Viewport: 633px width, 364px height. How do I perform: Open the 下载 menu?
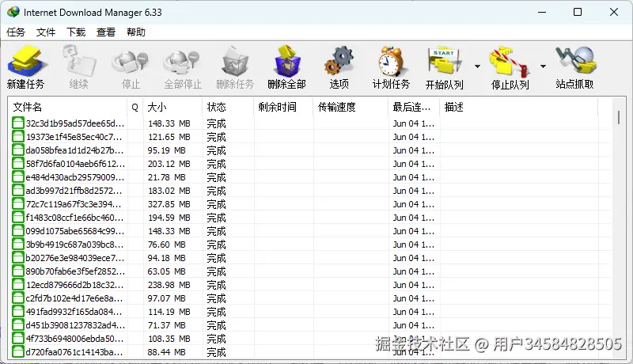[x=76, y=32]
